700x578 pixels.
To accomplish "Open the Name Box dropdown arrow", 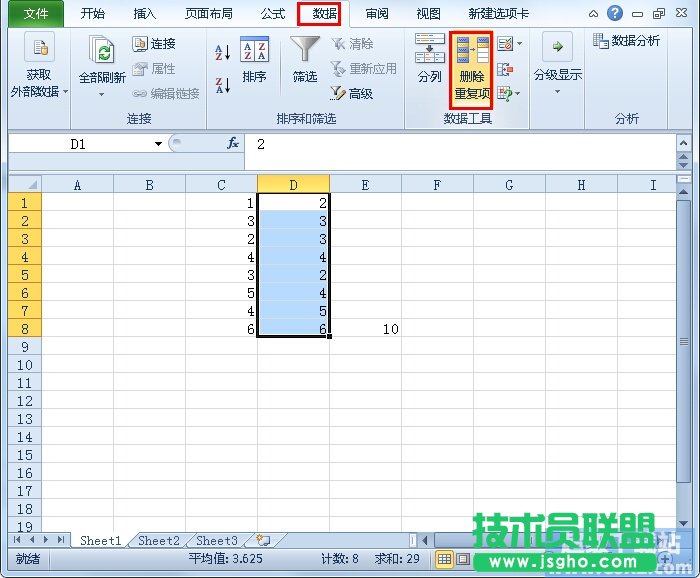I will pos(158,144).
